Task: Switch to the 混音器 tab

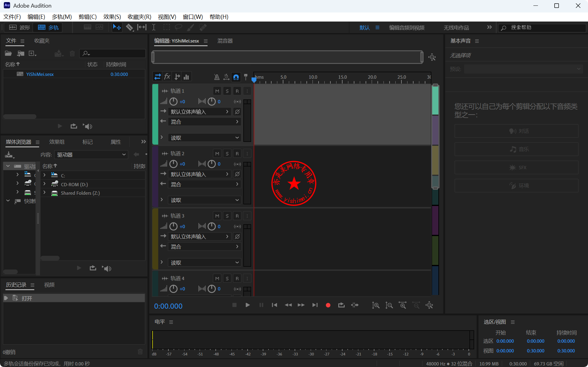Action: coord(225,41)
